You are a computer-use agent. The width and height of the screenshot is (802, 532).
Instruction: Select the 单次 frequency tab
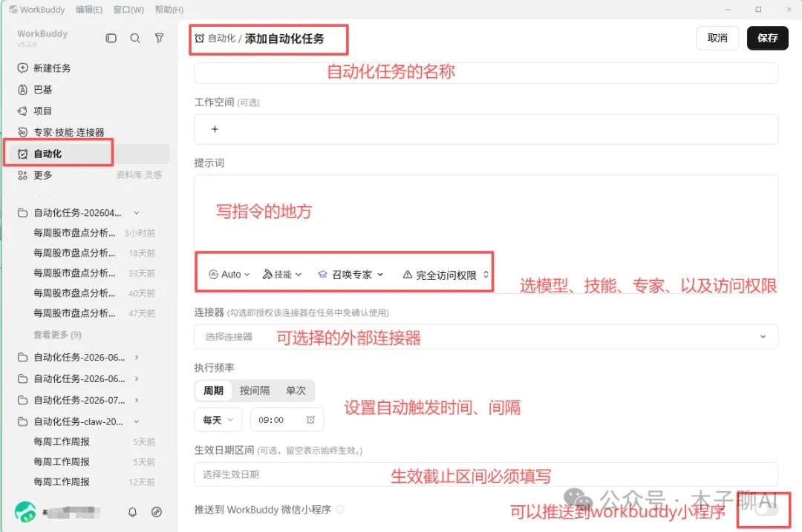coord(296,390)
